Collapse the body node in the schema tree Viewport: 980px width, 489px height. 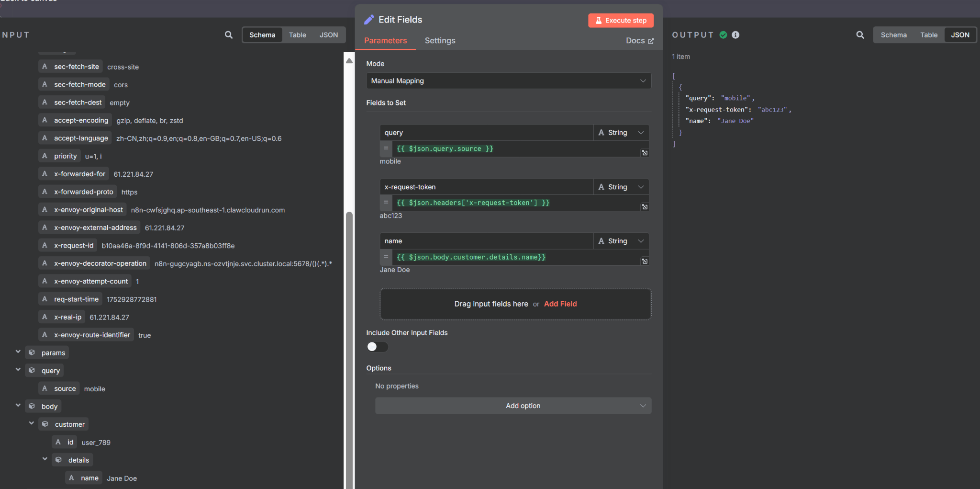18,406
